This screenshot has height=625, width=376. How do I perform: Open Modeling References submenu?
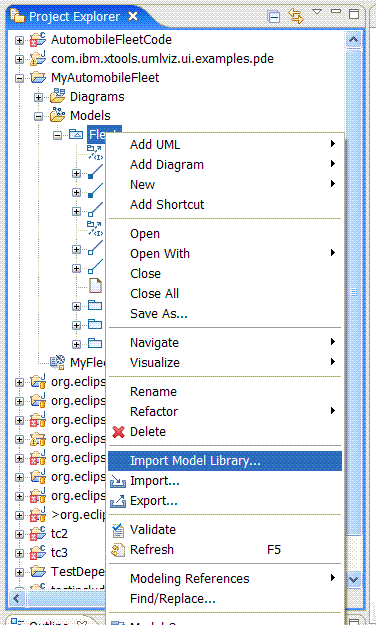(225, 578)
